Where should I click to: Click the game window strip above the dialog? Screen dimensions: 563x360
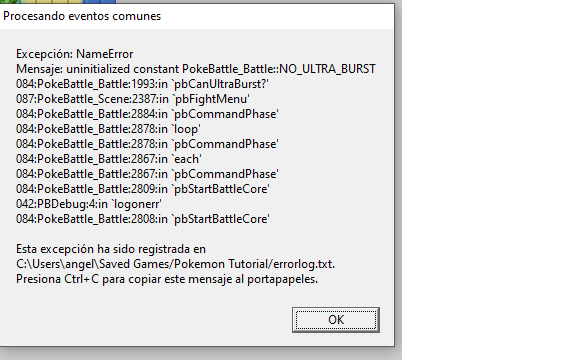[x=57, y=2]
